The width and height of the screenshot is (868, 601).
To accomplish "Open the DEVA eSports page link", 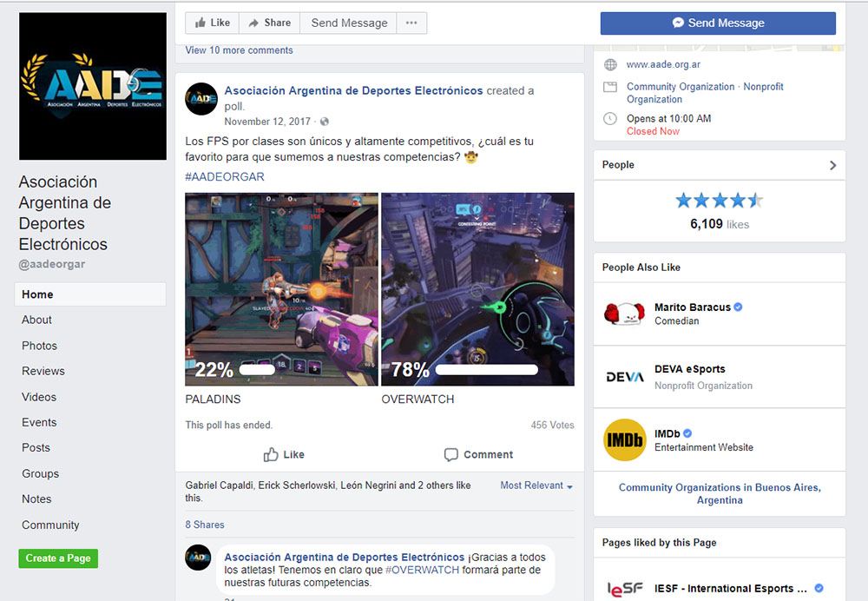I will [690, 369].
